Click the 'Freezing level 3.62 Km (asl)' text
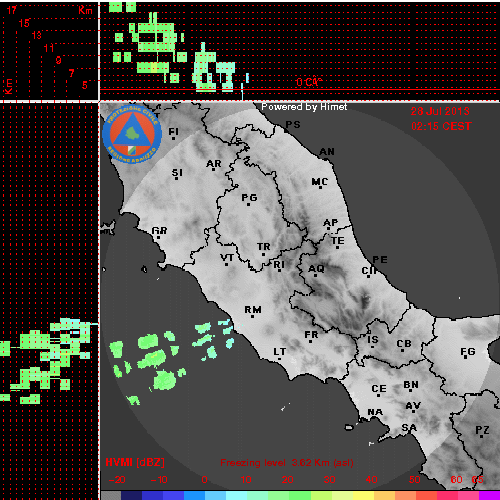Screen dimensions: 500x500 (x=287, y=463)
